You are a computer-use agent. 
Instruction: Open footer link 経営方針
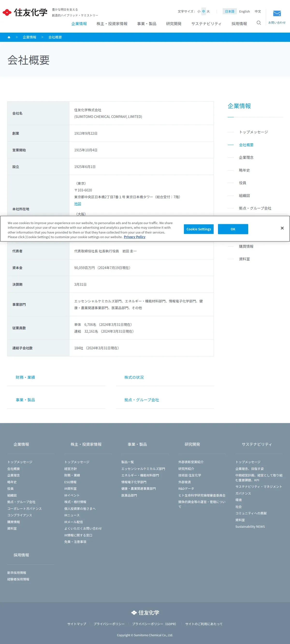[71, 469]
